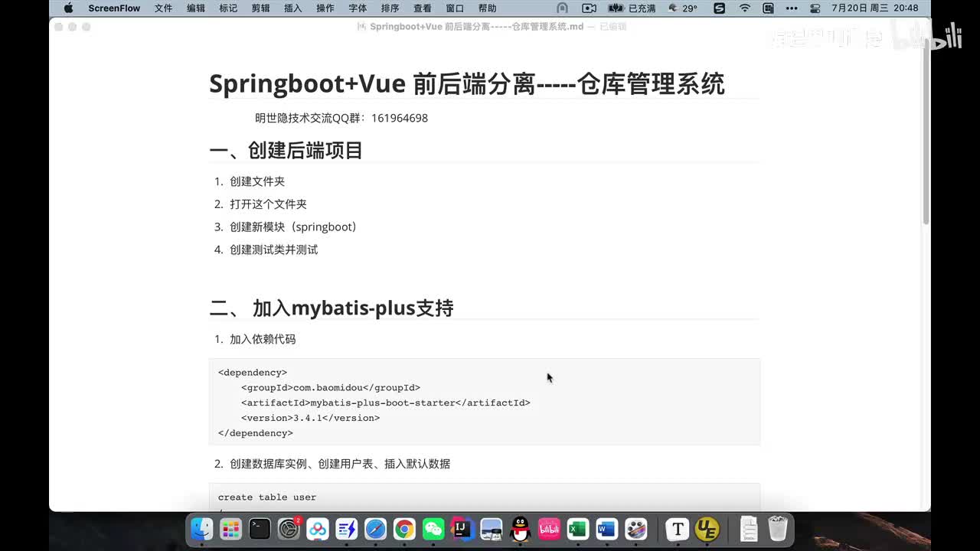Click the document title in the window title bar
This screenshot has height=551, width=980.
[476, 26]
